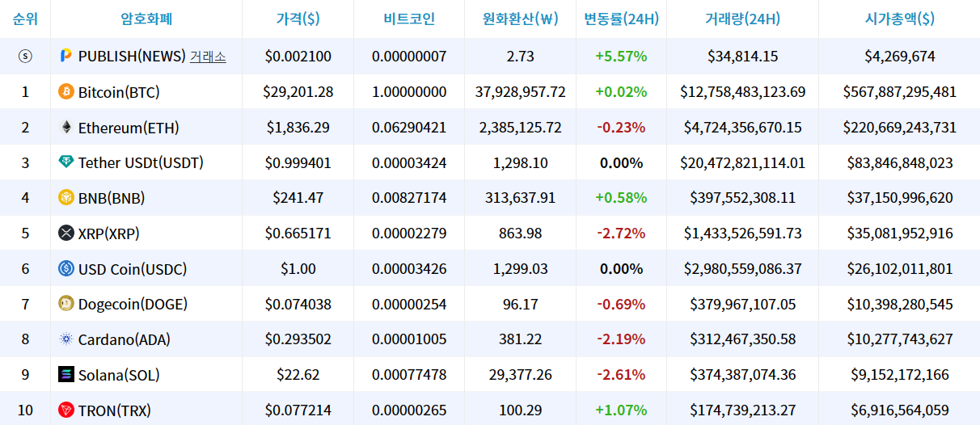Viewport: 980px width, 425px height.
Task: Click the XRP black logo icon
Action: tap(66, 234)
